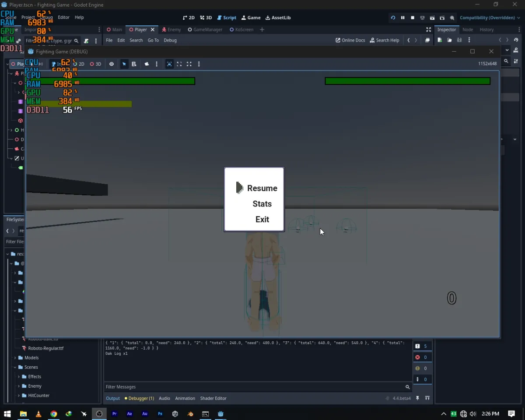Select 3D mode in game window toolbar

[x=95, y=64]
